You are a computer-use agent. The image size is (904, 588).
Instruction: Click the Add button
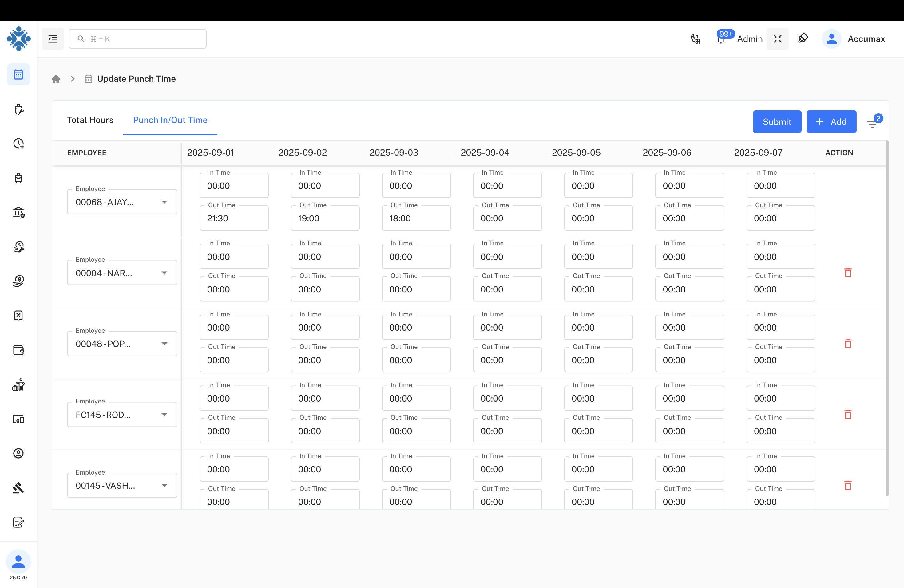(x=831, y=121)
